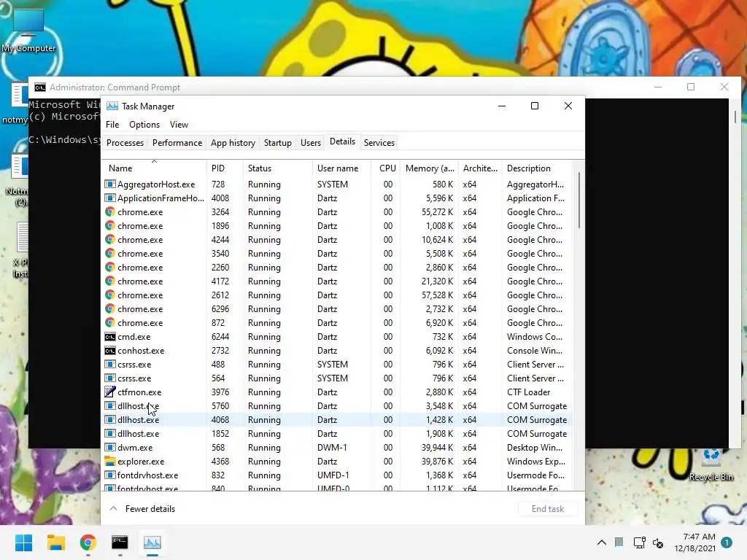Select chrome.exe row with PID 872
This screenshot has height=560, width=747.
pyautogui.click(x=337, y=322)
